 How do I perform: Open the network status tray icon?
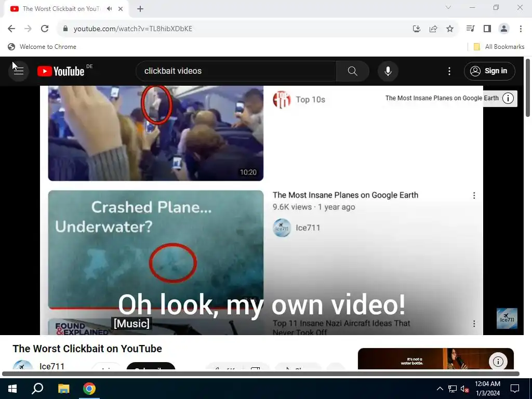pos(453,389)
